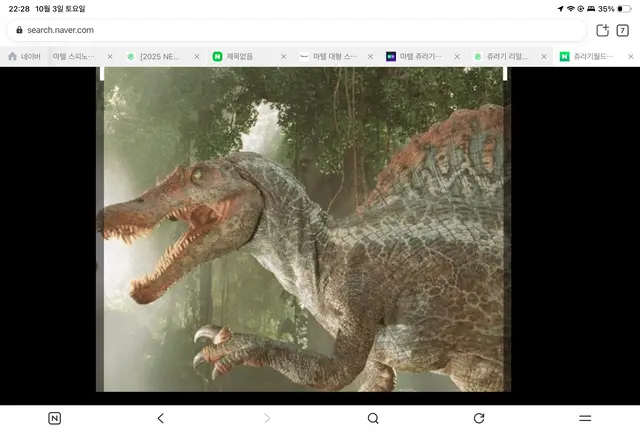This screenshot has width=640, height=445.
Task: Tap the lock icon in address bar
Action: pyautogui.click(x=19, y=30)
